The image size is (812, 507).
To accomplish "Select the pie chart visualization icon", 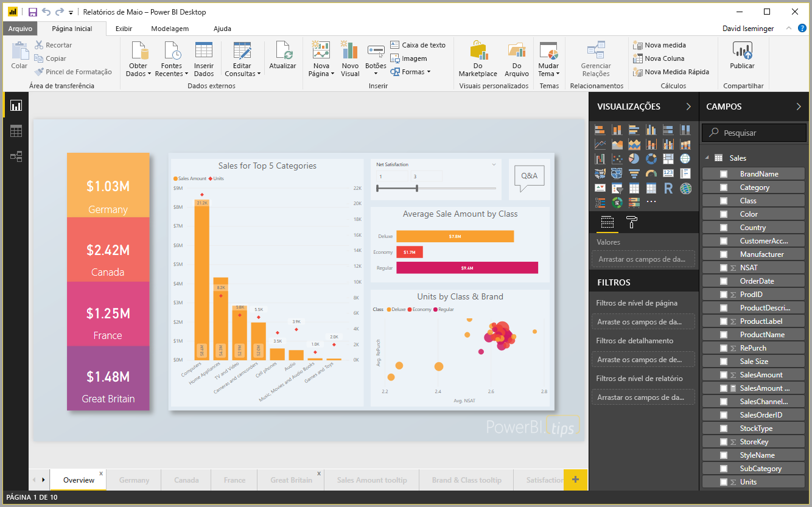I will (634, 159).
